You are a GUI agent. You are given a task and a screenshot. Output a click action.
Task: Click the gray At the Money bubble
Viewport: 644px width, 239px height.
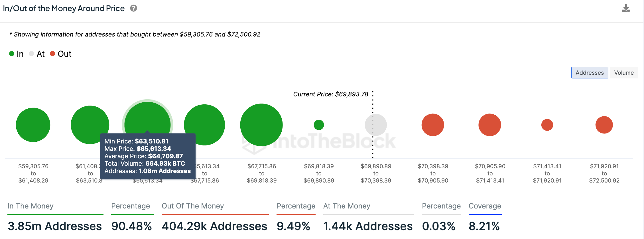[376, 125]
